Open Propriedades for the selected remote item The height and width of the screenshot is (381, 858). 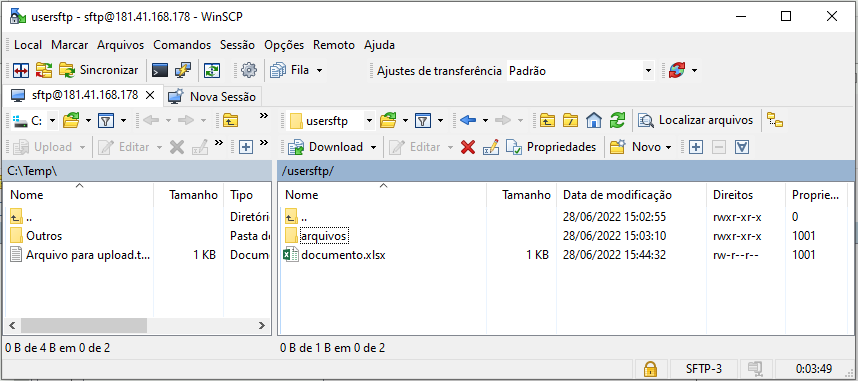pos(551,147)
